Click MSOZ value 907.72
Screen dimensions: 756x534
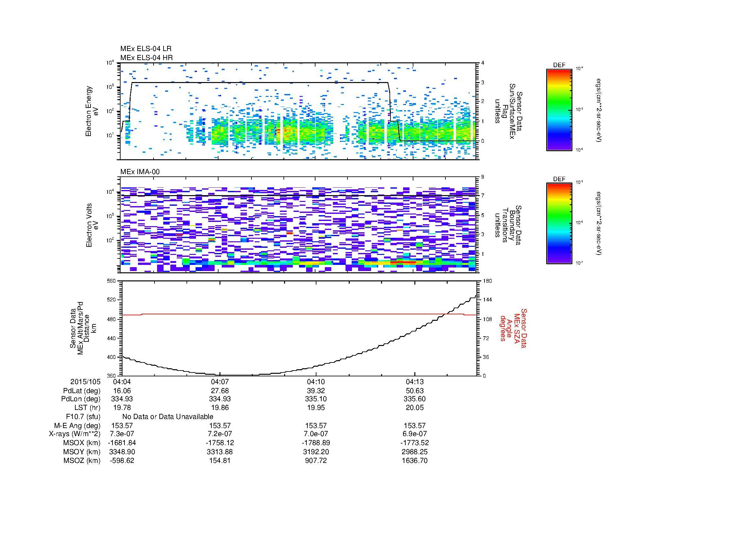(x=316, y=461)
